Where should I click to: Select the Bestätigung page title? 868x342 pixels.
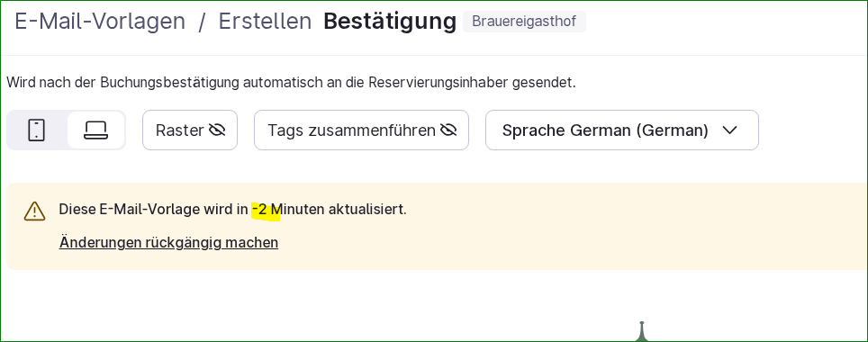(390, 22)
